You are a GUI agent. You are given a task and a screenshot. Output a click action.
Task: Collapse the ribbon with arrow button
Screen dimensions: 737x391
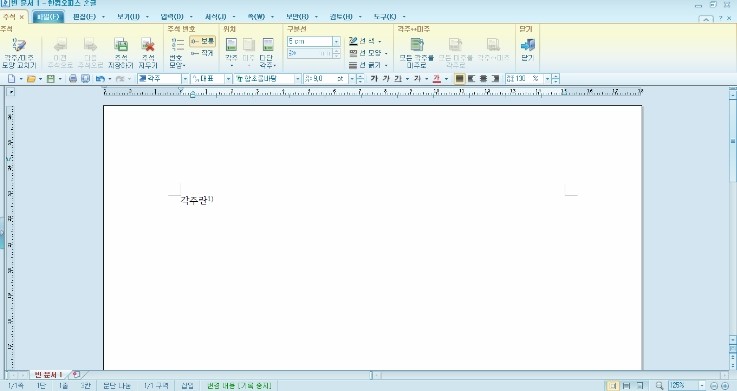click(x=706, y=19)
